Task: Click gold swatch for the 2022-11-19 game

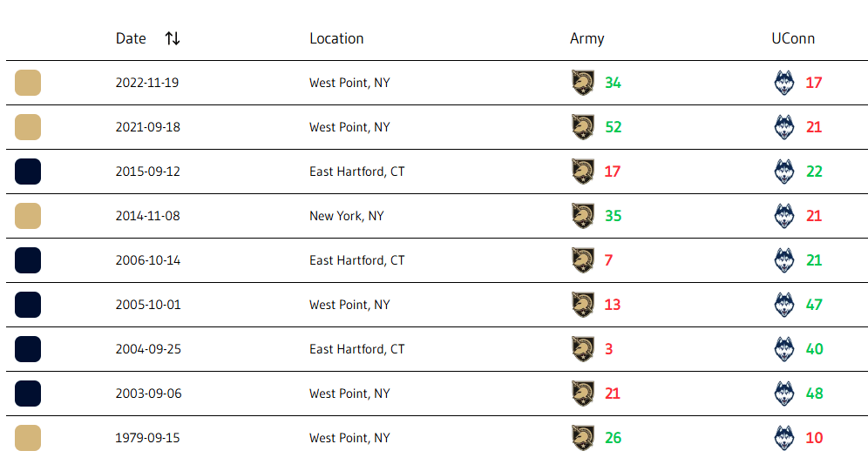Action: (28, 83)
